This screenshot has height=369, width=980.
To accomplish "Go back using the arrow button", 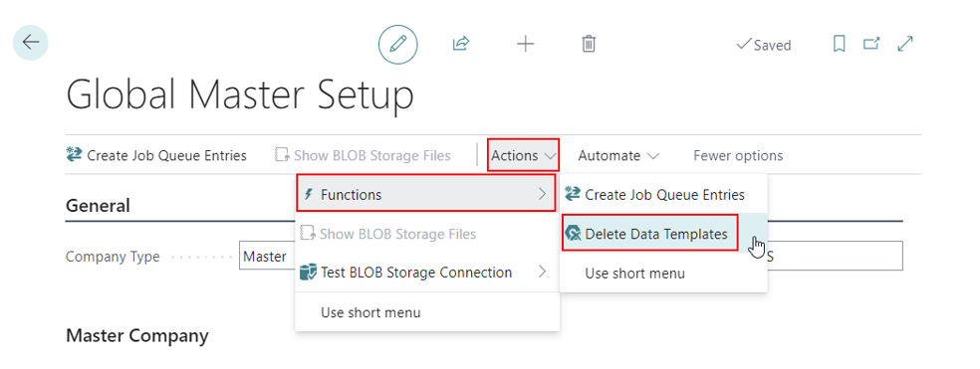I will pyautogui.click(x=31, y=43).
